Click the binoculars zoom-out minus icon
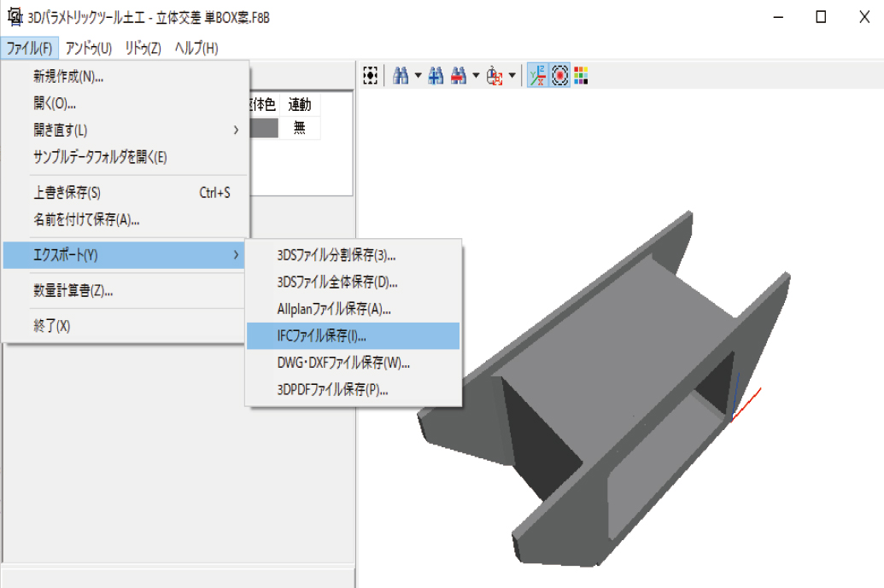Screen dimensions: 884x588 (x=459, y=75)
